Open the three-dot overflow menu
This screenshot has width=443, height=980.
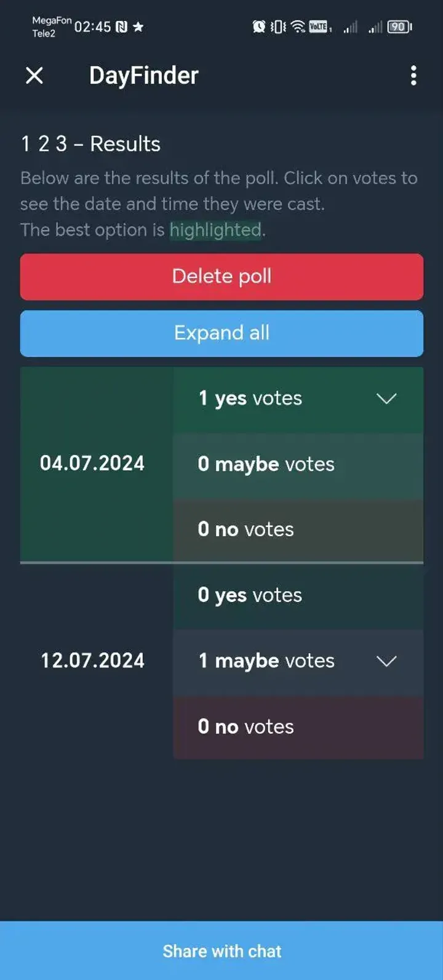click(413, 76)
